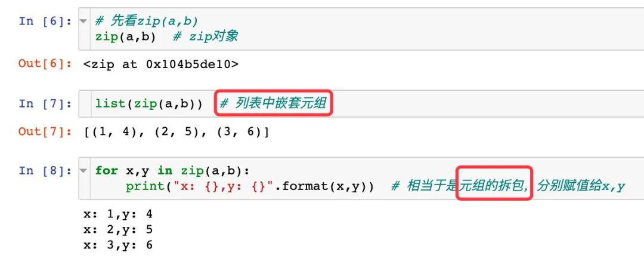
Task: Collapse the code fold arrow in cell In [6]
Action: [x=83, y=21]
